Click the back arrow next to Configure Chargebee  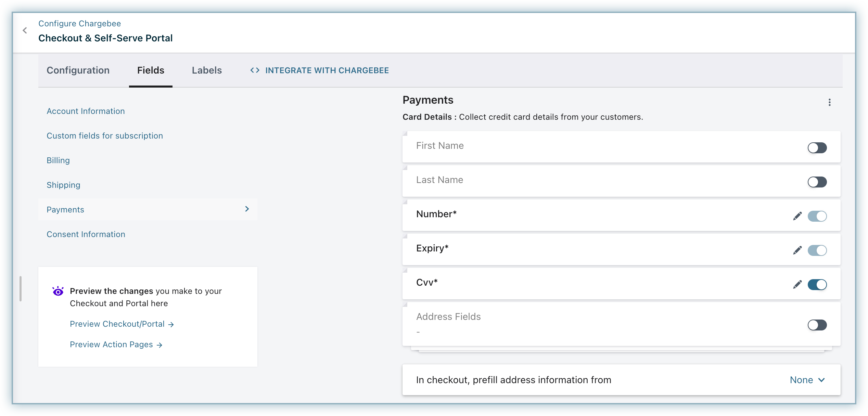[25, 30]
